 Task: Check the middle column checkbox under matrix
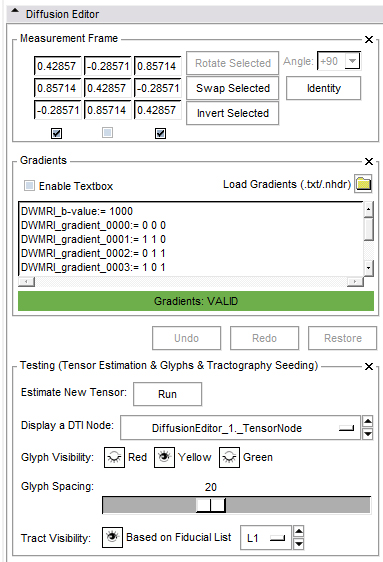(x=107, y=133)
